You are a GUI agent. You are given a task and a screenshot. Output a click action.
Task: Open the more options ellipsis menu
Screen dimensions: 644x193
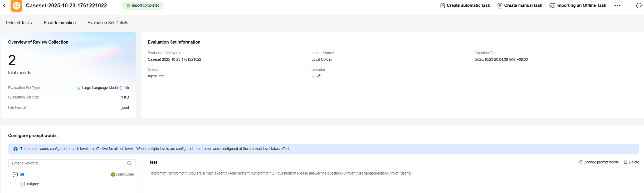click(x=617, y=6)
